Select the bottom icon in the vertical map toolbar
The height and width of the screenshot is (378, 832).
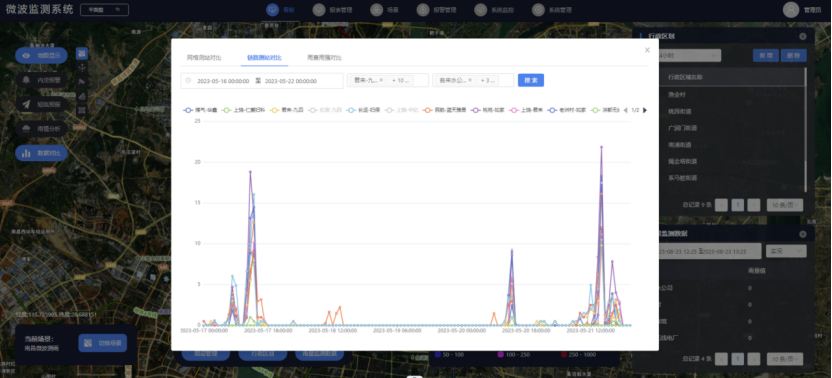click(82, 110)
